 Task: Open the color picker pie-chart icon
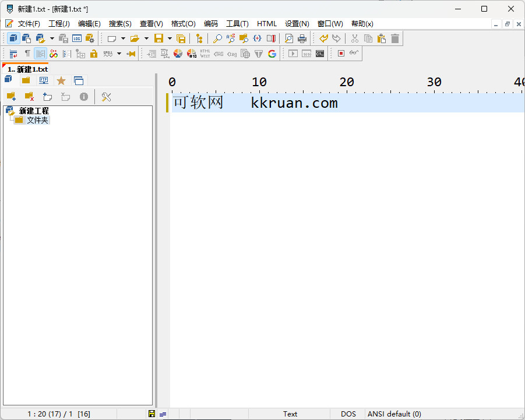tap(178, 54)
